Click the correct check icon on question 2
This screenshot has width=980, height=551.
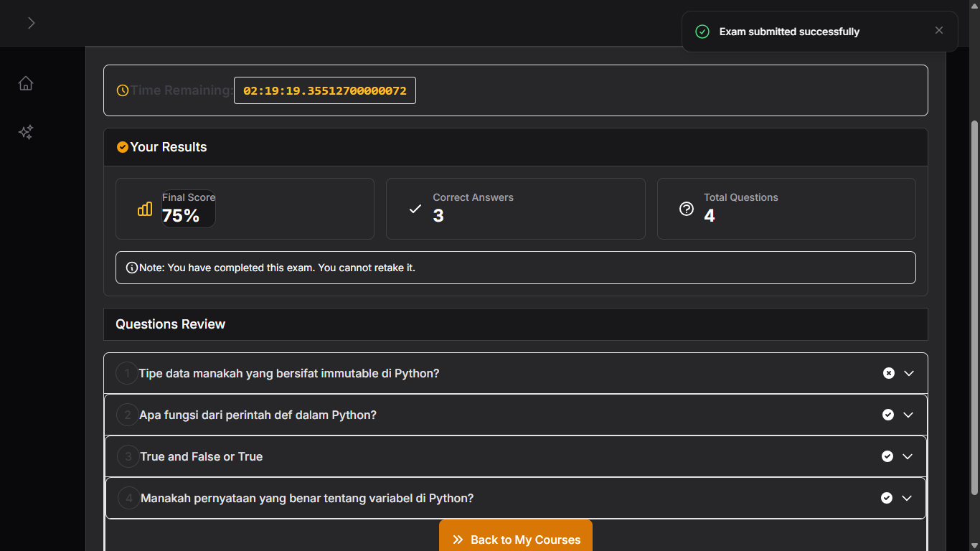(x=888, y=415)
